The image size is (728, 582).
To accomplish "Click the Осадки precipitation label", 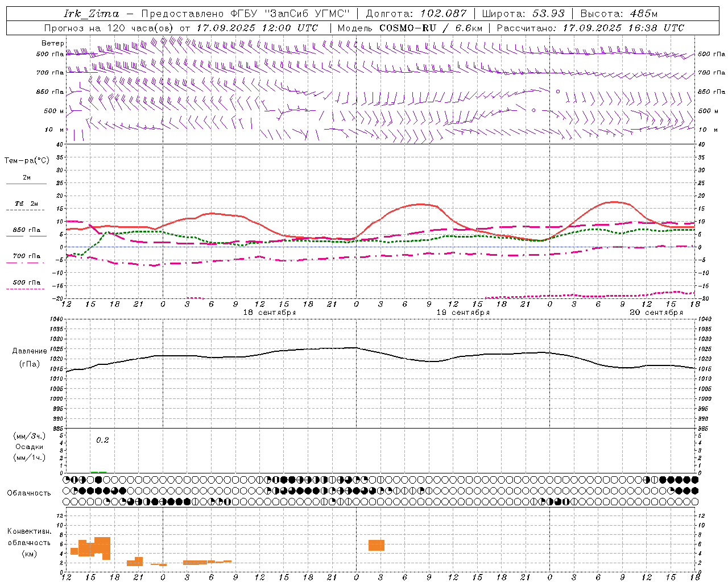I will (30, 447).
